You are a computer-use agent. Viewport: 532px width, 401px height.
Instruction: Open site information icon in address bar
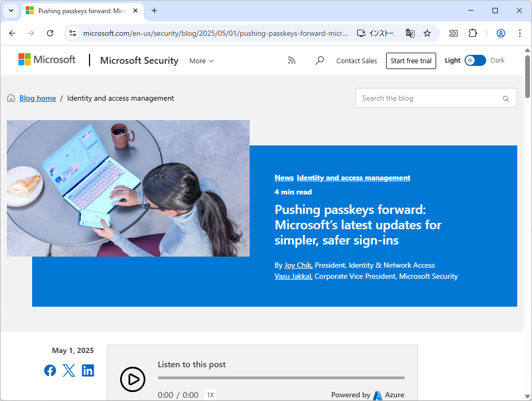coord(73,33)
